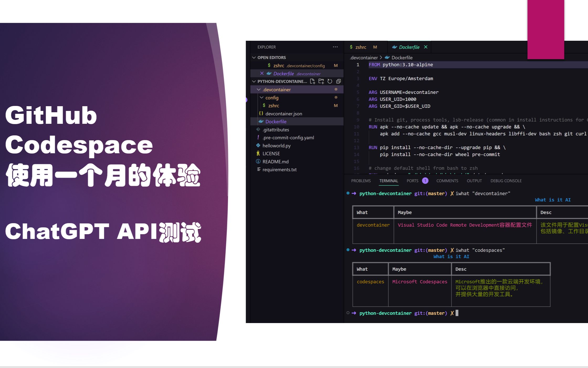Open the Ports panel tab
The image size is (588, 368).
[x=412, y=181]
